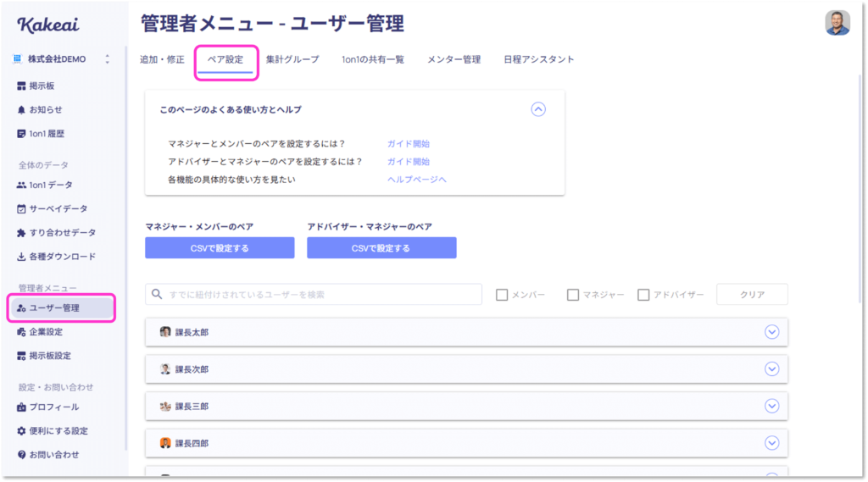Click the クリア button

753,295
